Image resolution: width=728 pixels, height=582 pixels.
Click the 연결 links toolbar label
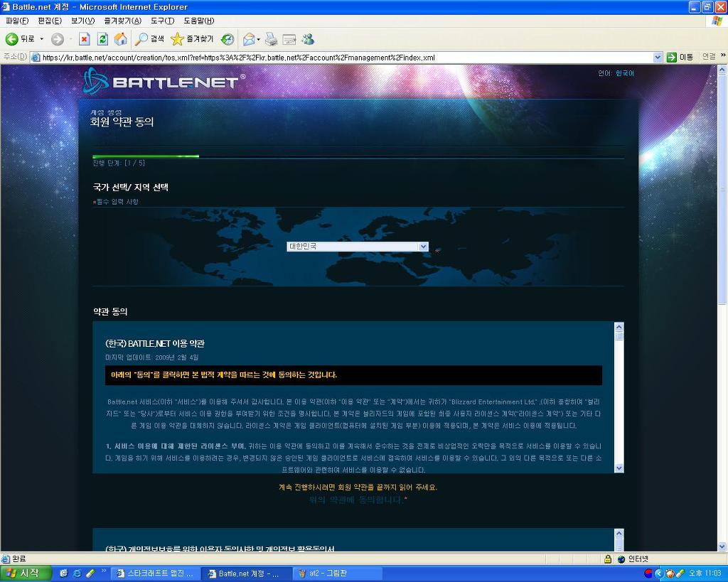[x=709, y=57]
